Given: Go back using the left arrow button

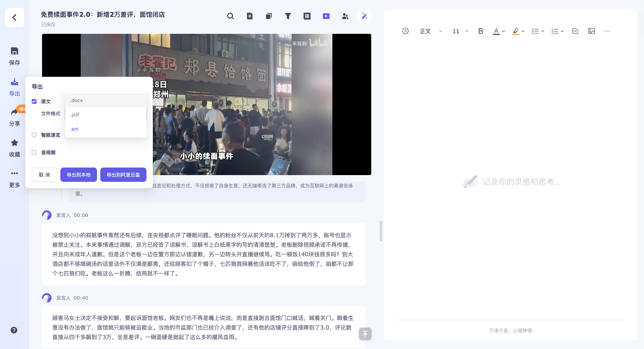Looking at the screenshot, I should point(15,18).
